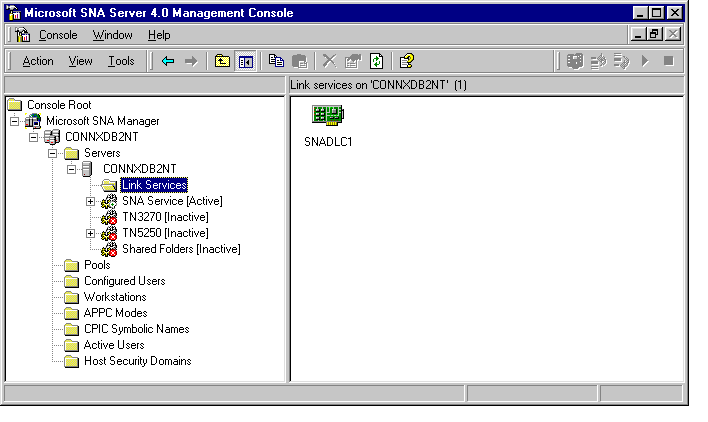The height and width of the screenshot is (422, 708).
Task: Open the Console menu
Action: point(57,35)
